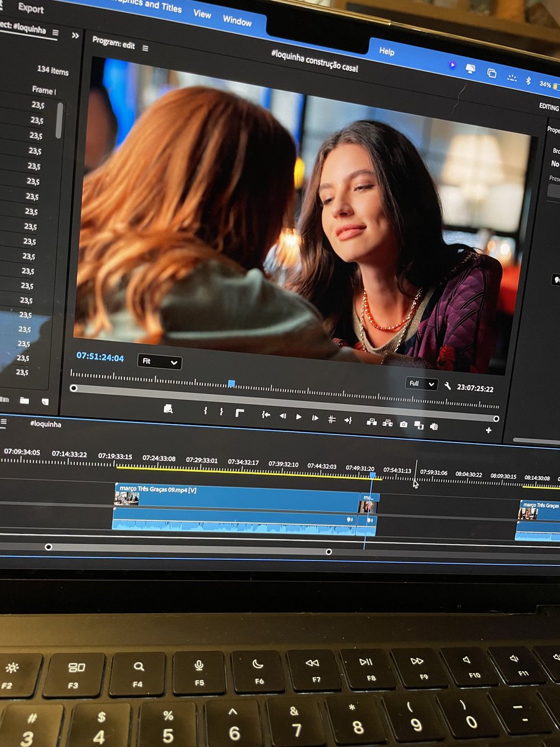Click the Mark Out brace icon
The width and height of the screenshot is (560, 747).
click(222, 412)
